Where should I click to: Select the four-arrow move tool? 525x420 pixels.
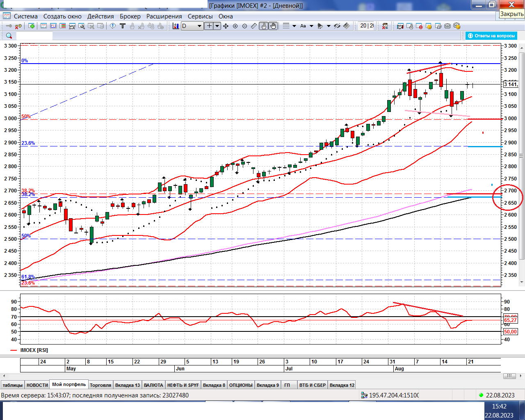click(x=226, y=26)
